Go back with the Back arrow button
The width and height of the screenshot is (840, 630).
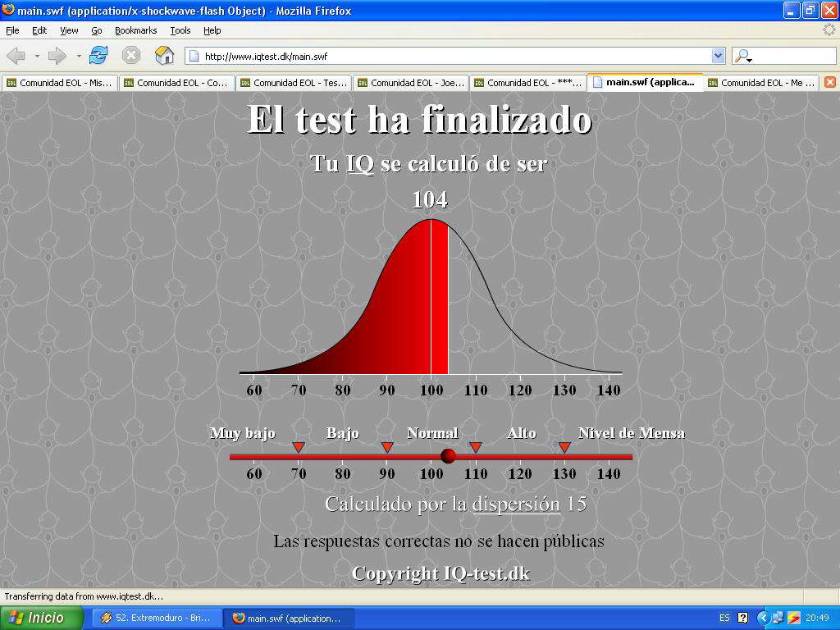point(16,56)
